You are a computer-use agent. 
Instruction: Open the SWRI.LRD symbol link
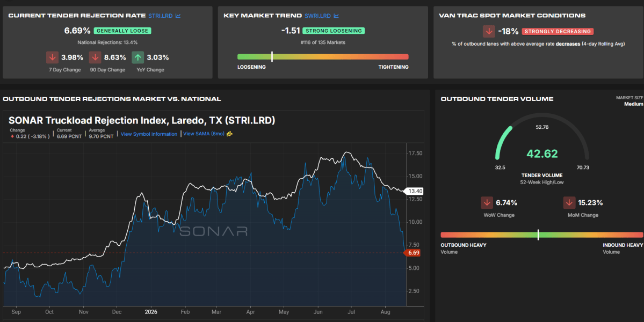click(x=317, y=16)
